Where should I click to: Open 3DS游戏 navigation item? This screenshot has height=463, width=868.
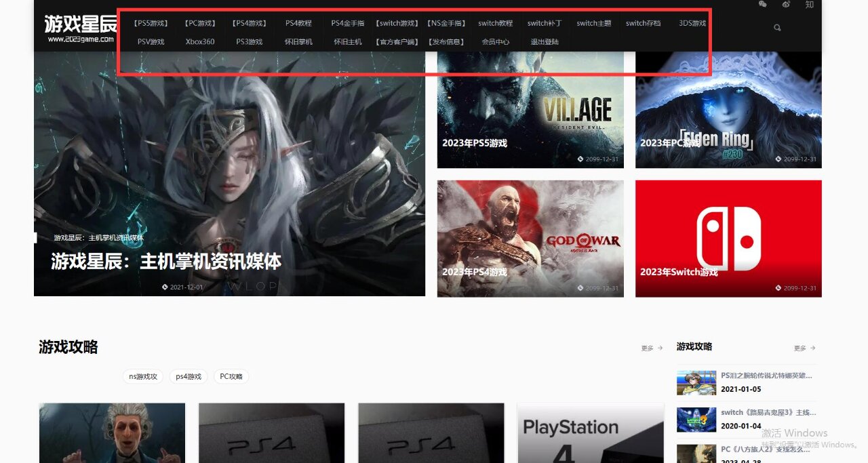(692, 23)
